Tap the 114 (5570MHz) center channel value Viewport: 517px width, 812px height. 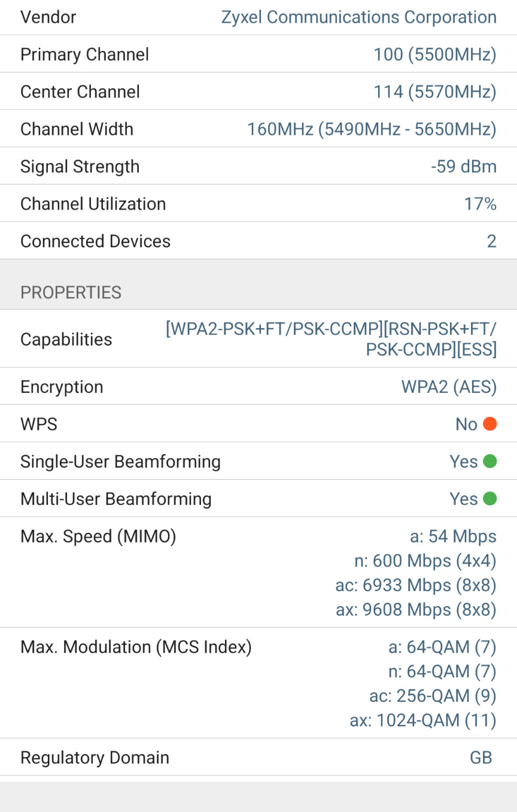click(435, 92)
